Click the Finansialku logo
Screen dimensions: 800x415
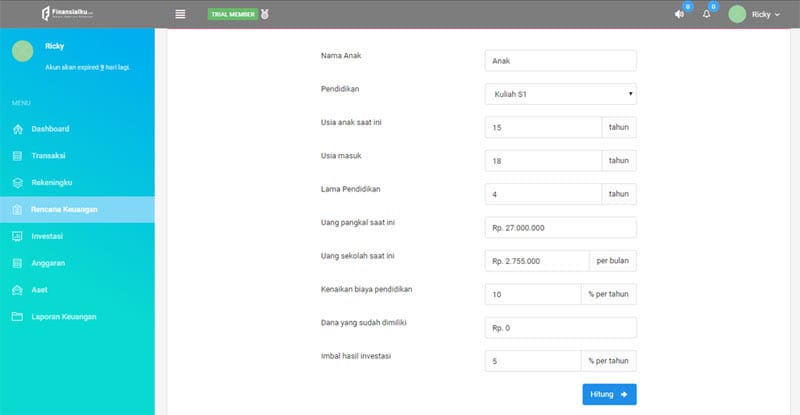click(67, 13)
